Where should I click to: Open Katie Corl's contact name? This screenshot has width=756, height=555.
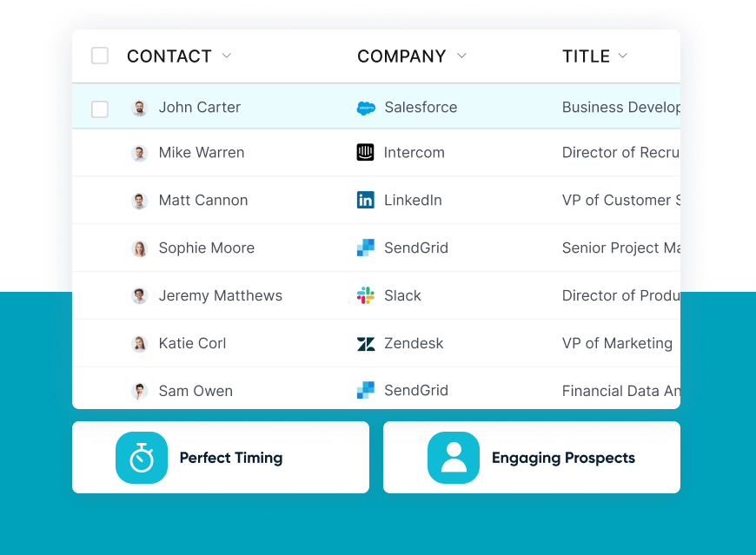tap(192, 343)
